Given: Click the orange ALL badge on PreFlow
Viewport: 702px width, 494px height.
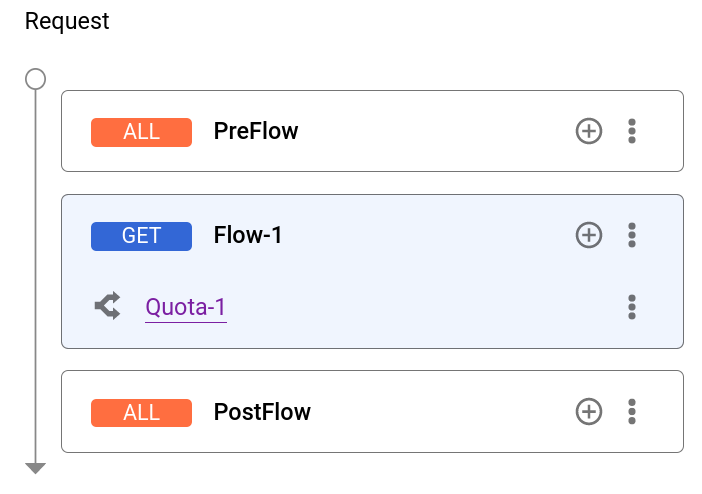Looking at the screenshot, I should click(141, 132).
